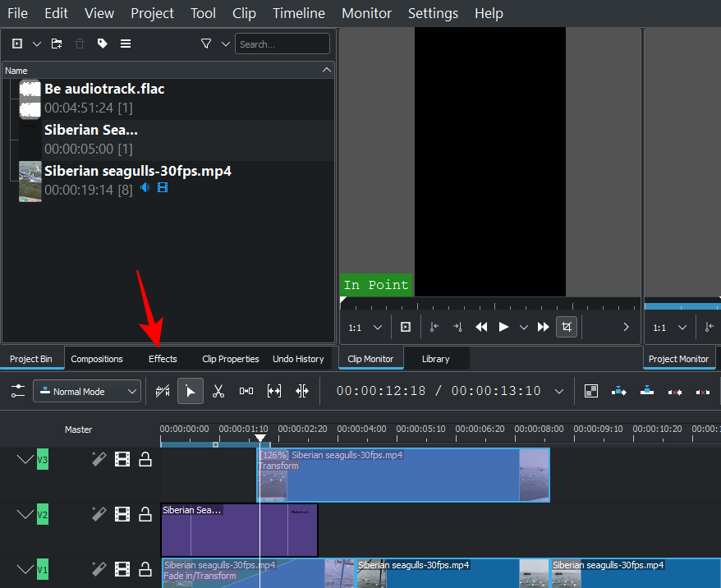The width and height of the screenshot is (721, 588).
Task: Open the View menu
Action: 99,13
